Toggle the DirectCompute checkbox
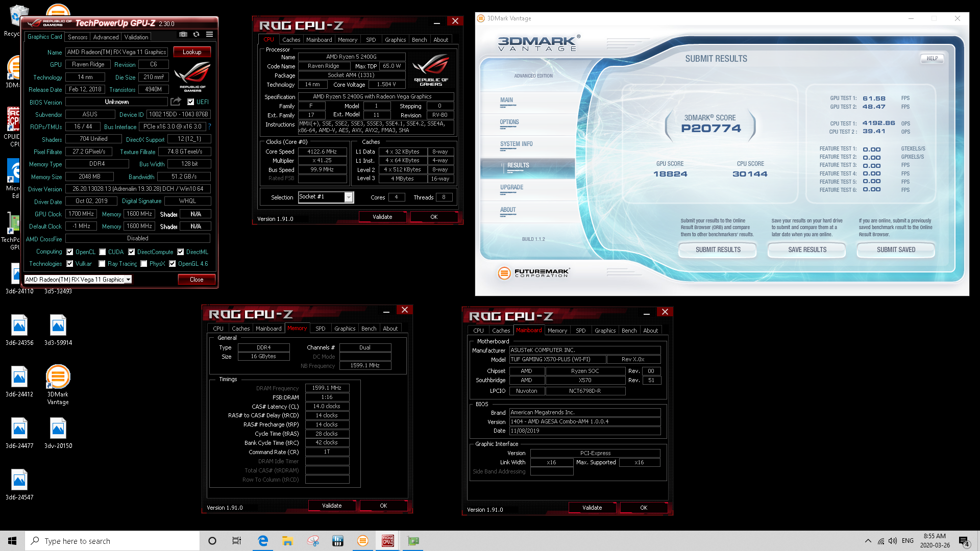This screenshot has height=551, width=980. tap(132, 252)
